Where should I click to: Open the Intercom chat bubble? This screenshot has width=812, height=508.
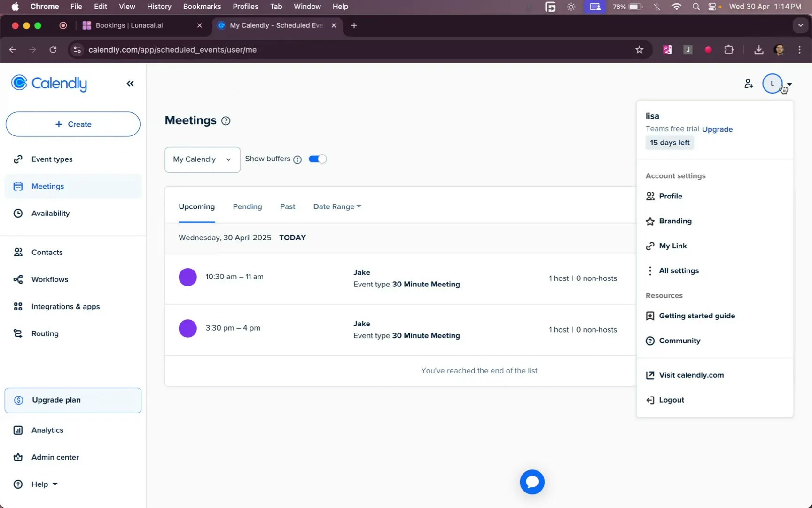(x=532, y=482)
